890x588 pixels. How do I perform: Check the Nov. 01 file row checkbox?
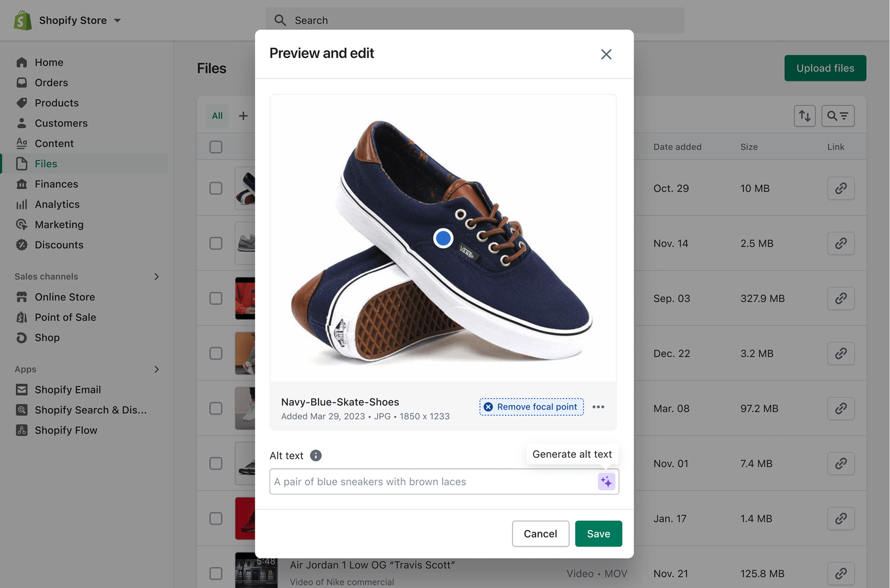point(216,464)
